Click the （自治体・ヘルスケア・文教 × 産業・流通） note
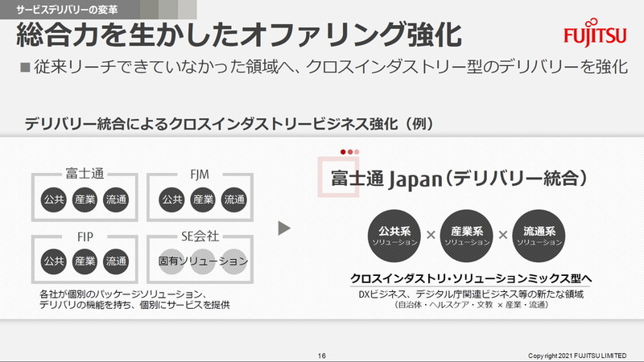Image resolution: width=644 pixels, height=362 pixels. click(471, 305)
